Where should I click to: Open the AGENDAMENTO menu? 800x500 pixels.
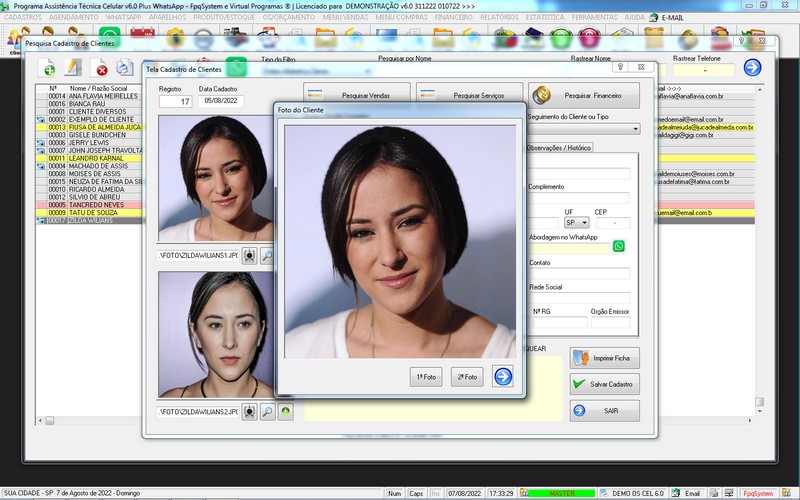[73, 17]
